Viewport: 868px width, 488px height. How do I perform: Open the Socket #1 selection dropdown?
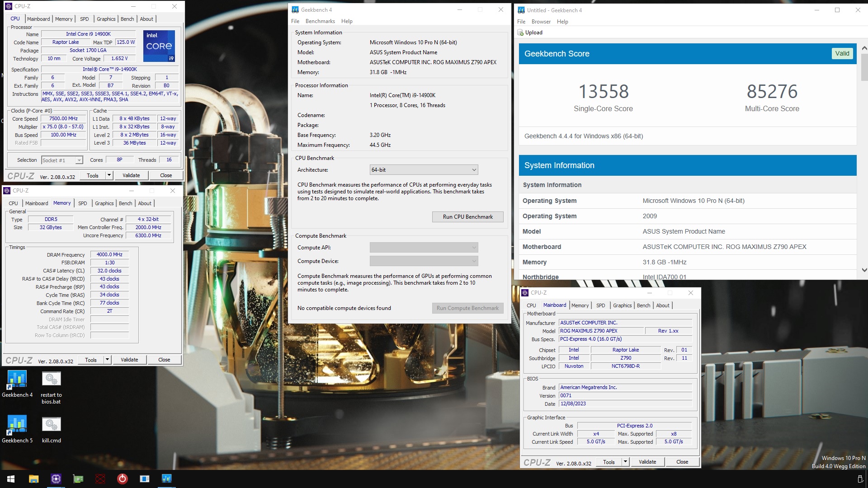62,160
